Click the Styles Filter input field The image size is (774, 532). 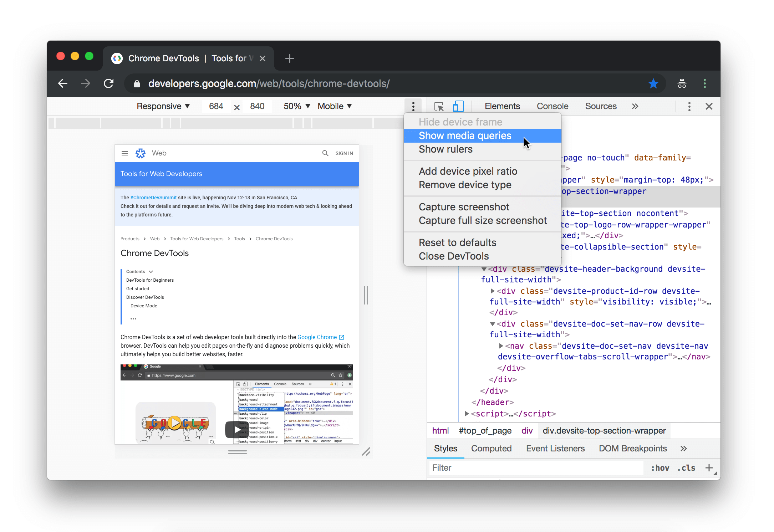point(536,468)
